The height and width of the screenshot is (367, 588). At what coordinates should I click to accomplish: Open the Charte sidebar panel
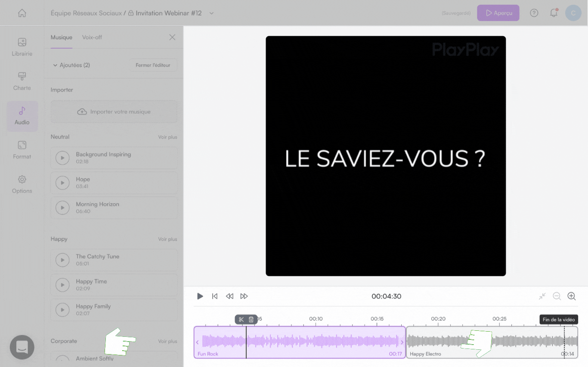(x=22, y=81)
